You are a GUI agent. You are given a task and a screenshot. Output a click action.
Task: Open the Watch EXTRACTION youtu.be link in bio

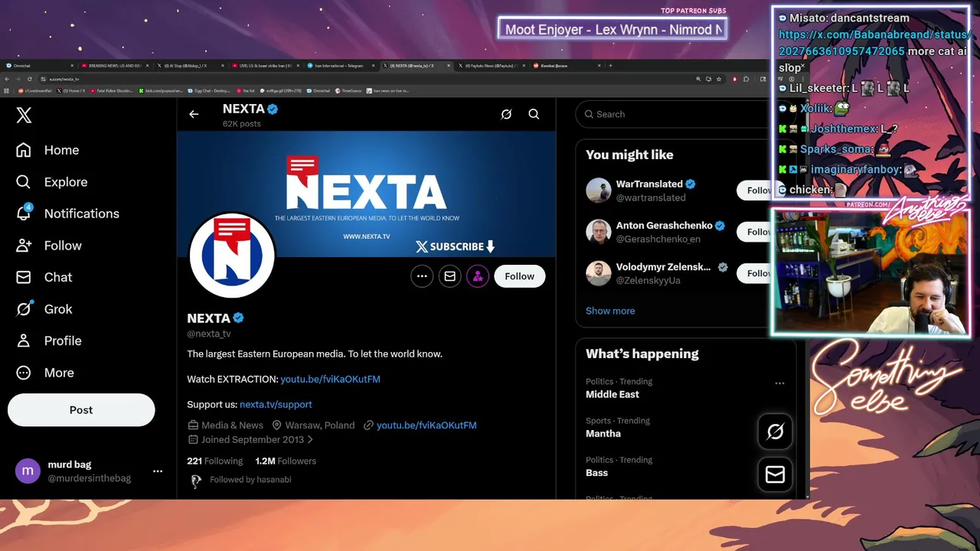pyautogui.click(x=330, y=379)
